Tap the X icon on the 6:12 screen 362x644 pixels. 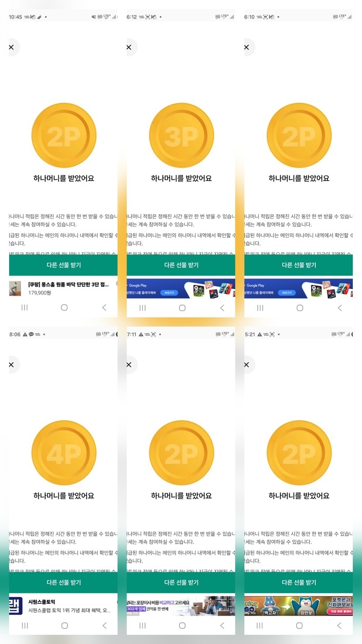point(129,47)
